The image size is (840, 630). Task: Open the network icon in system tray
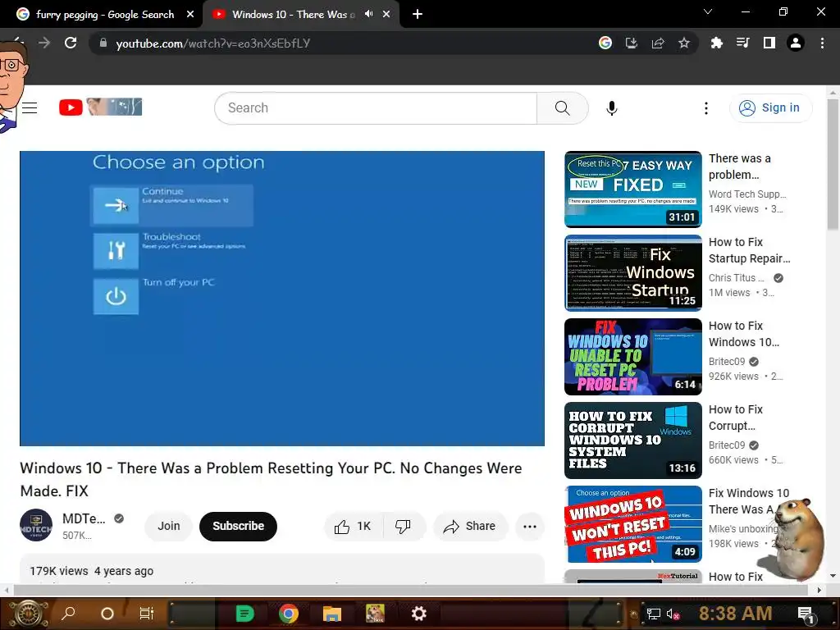click(654, 614)
